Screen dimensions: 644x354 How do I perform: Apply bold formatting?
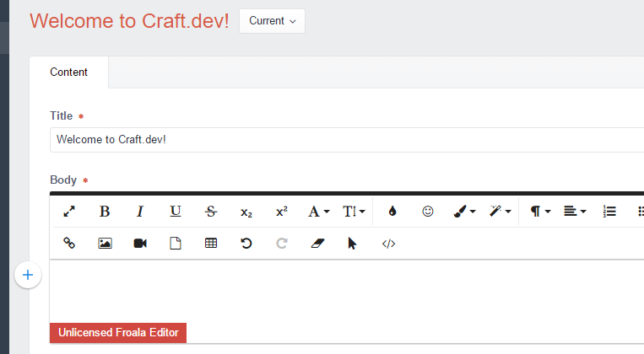105,212
